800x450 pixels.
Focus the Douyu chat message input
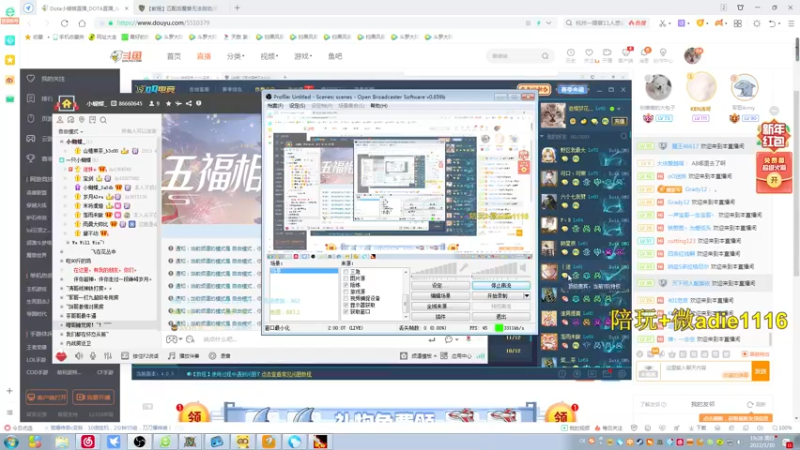tap(706, 371)
